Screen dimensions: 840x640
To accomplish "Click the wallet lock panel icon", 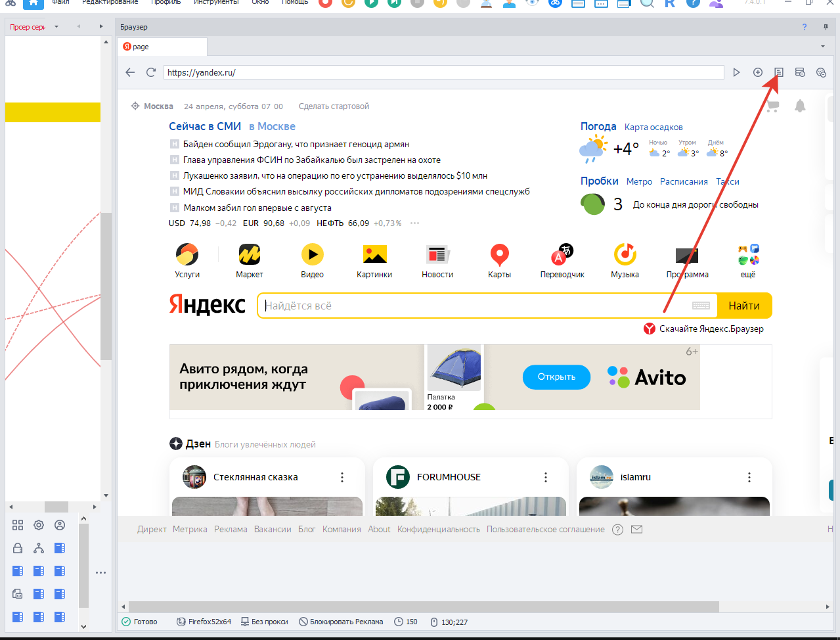I will (18, 548).
